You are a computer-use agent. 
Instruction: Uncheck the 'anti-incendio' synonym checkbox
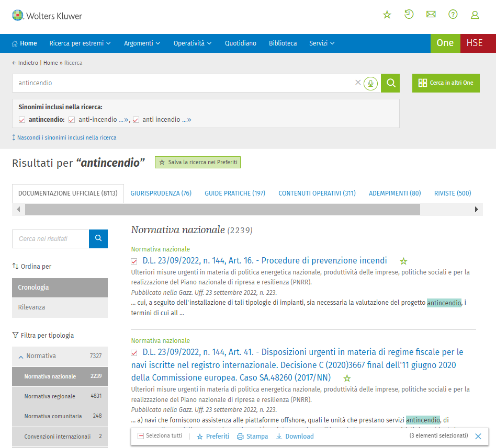[x=72, y=120]
